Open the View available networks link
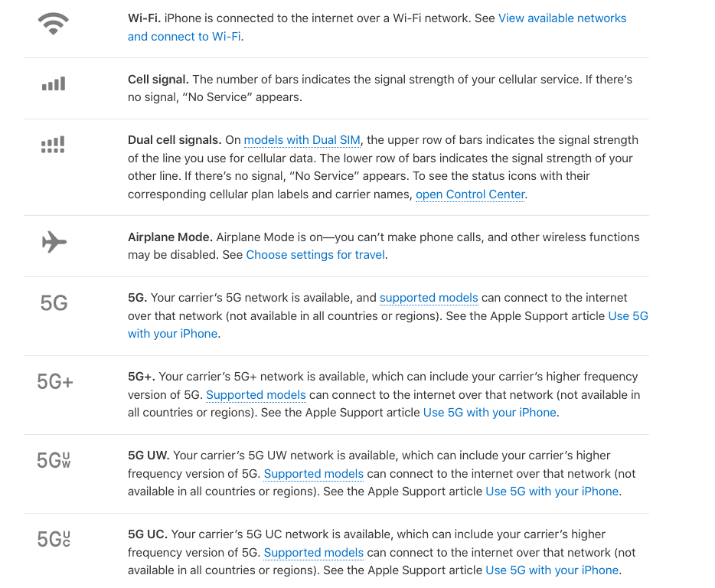Image resolution: width=715 pixels, height=588 pixels. (x=562, y=18)
